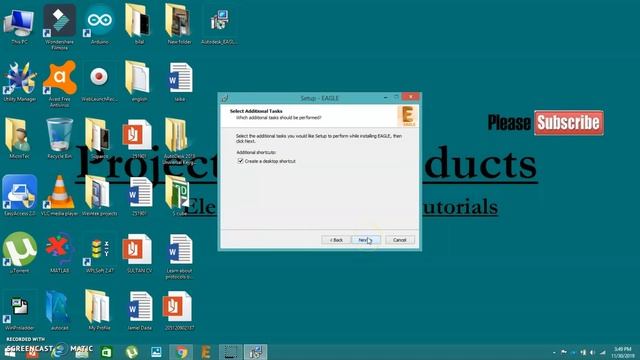Screen dimensions: 640x360
Task: Open the uTorrent taskbar icon
Action: 131,352
